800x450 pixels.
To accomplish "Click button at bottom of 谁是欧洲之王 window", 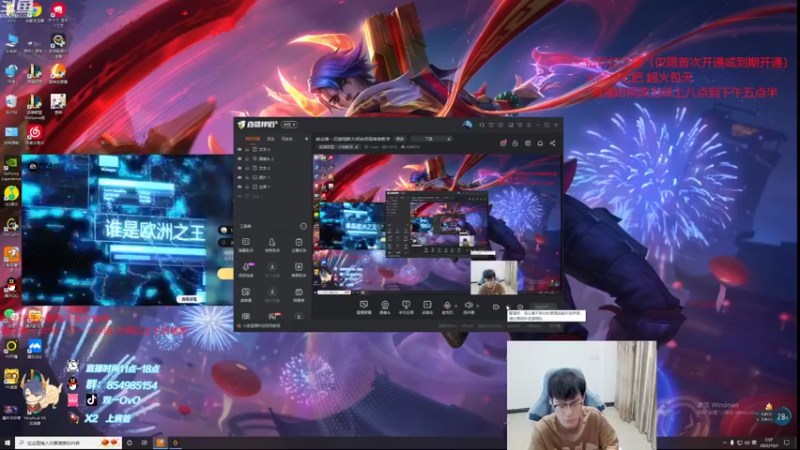I will (x=189, y=299).
